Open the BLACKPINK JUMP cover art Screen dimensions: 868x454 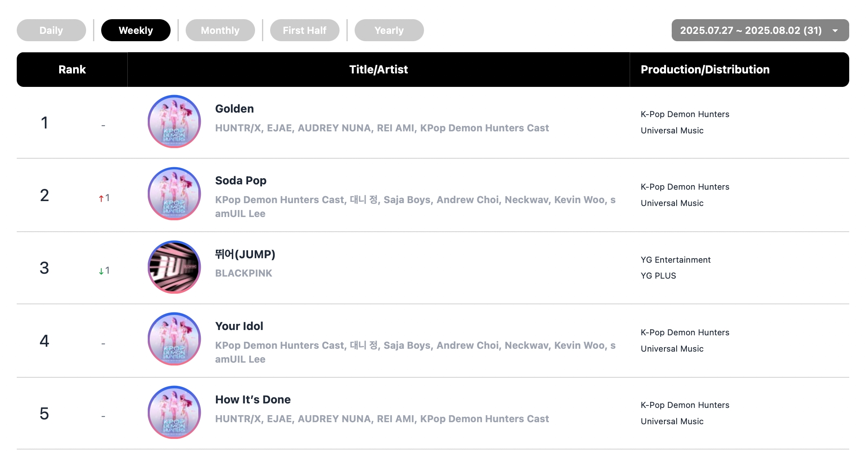tap(174, 267)
